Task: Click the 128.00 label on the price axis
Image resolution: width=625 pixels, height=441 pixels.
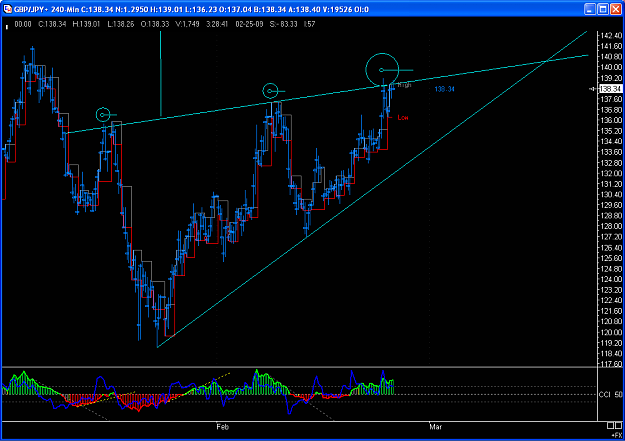Action: (x=611, y=226)
